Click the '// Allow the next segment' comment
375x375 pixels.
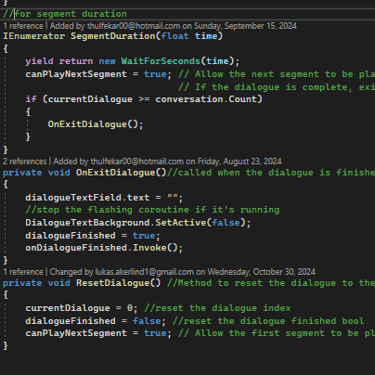pos(276,74)
